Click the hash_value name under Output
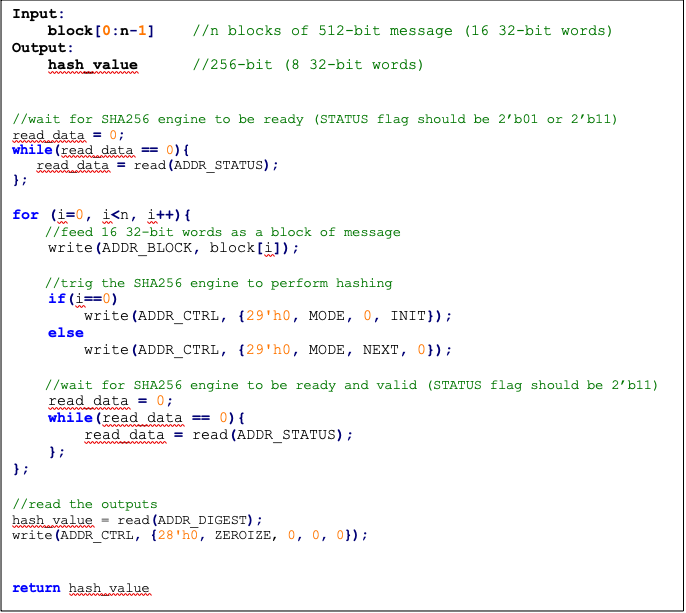Image resolution: width=686 pixels, height=613 pixels. coord(93,65)
